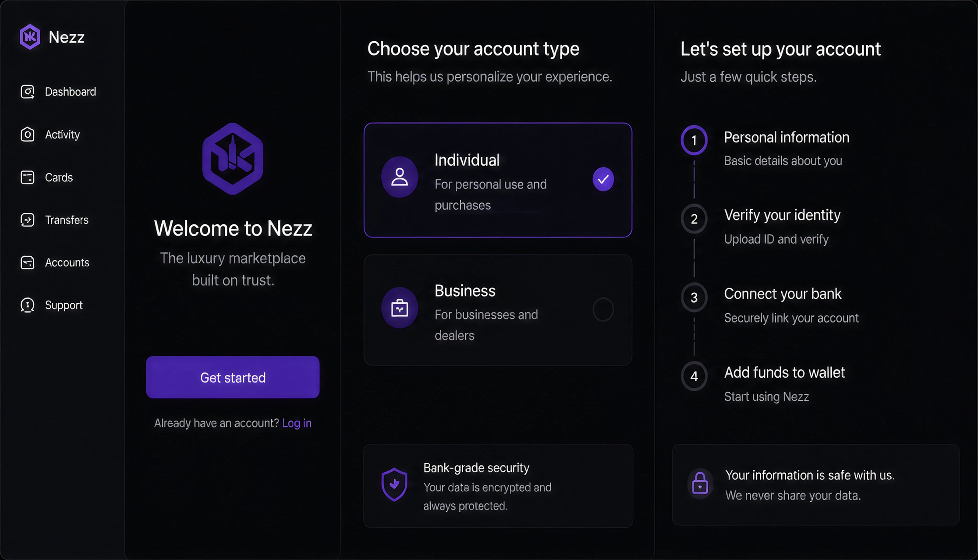Click the Business briefcase icon
Viewport: 978px width, 560px height.
pos(400,308)
